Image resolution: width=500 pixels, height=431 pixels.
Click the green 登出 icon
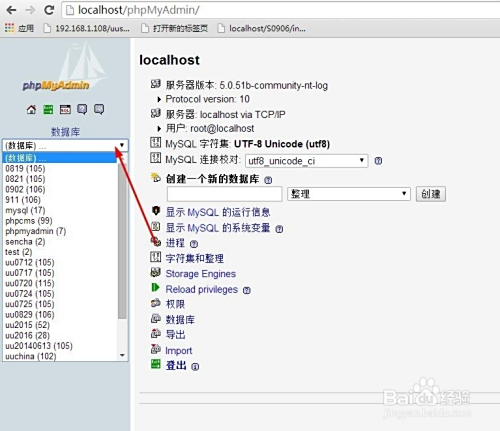coord(155,364)
